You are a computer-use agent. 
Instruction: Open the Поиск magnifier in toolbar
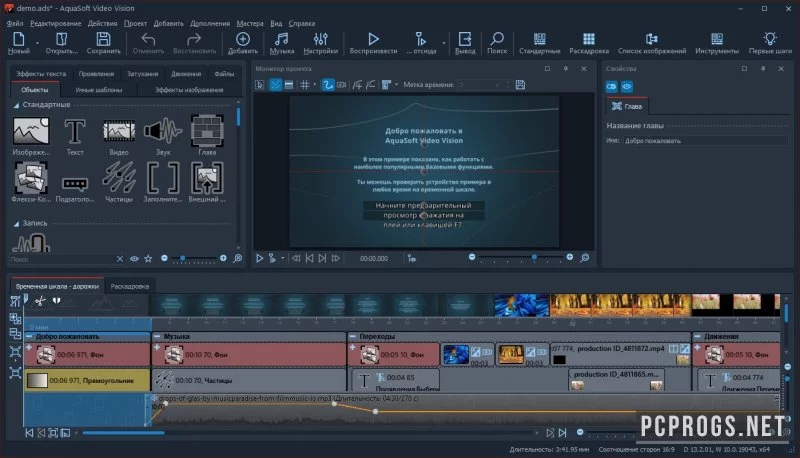[x=497, y=39]
